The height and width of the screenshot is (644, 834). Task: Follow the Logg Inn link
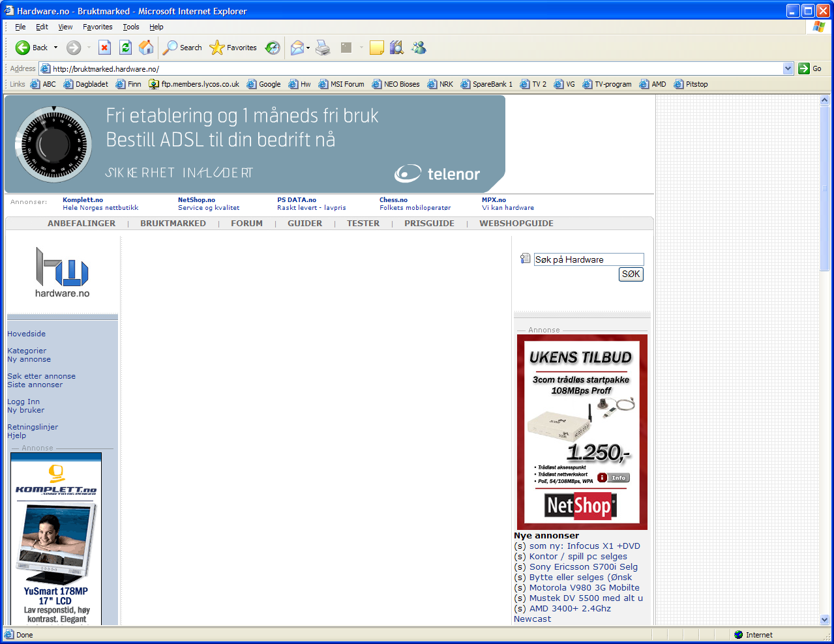(23, 402)
